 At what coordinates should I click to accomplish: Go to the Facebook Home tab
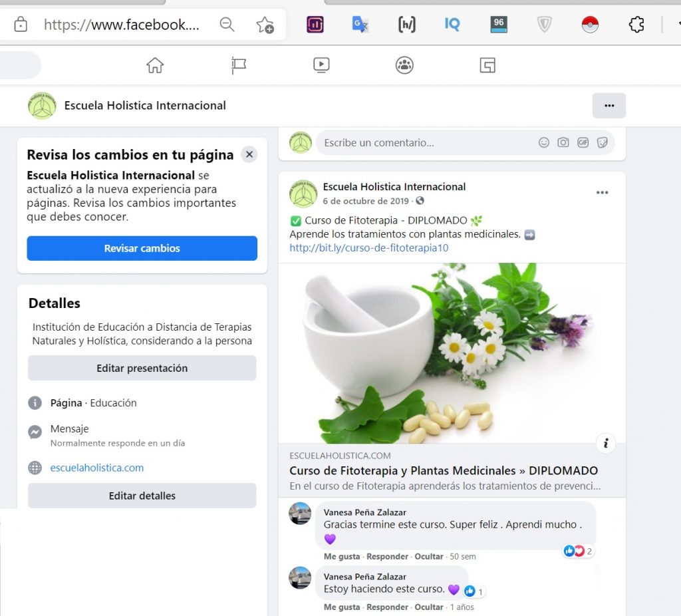154,65
